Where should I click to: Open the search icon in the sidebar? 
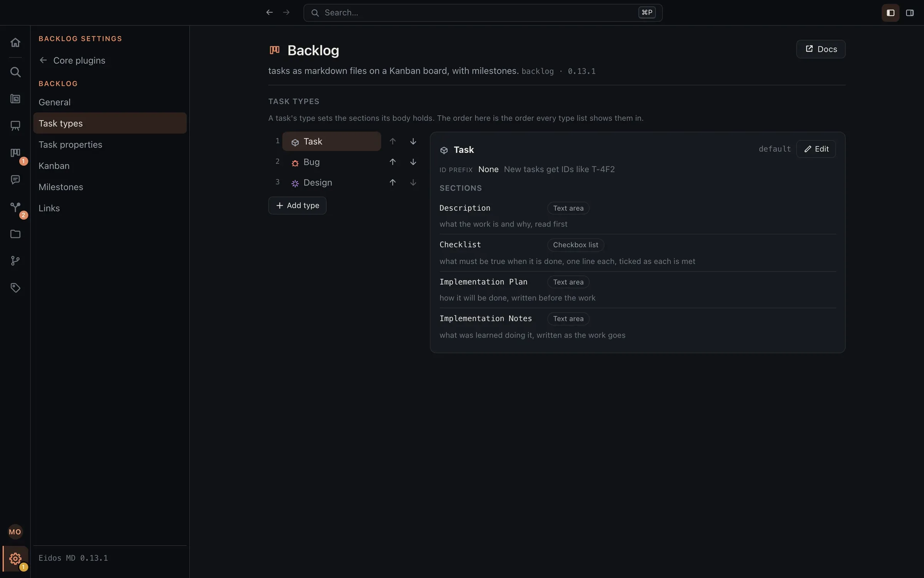pos(15,72)
